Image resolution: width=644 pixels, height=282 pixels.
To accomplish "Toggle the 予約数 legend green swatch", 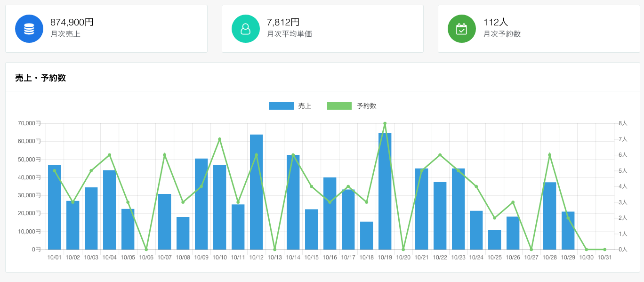I will click(x=339, y=106).
